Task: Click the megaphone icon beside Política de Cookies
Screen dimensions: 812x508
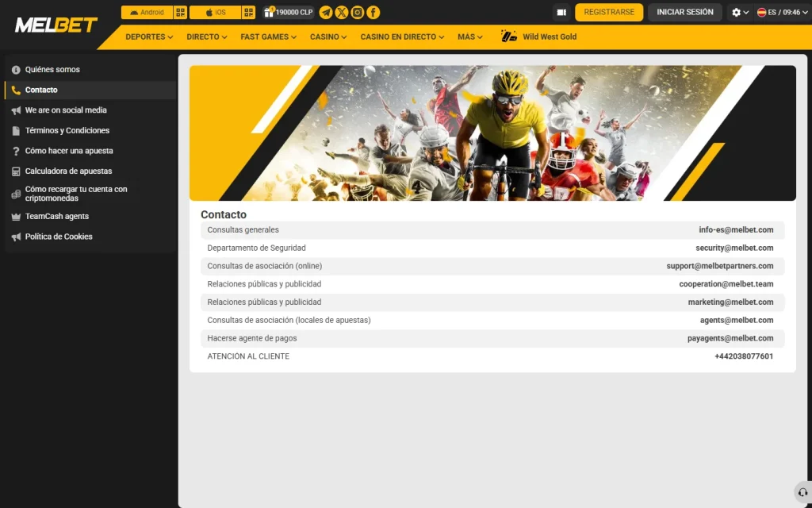Action: (16, 237)
